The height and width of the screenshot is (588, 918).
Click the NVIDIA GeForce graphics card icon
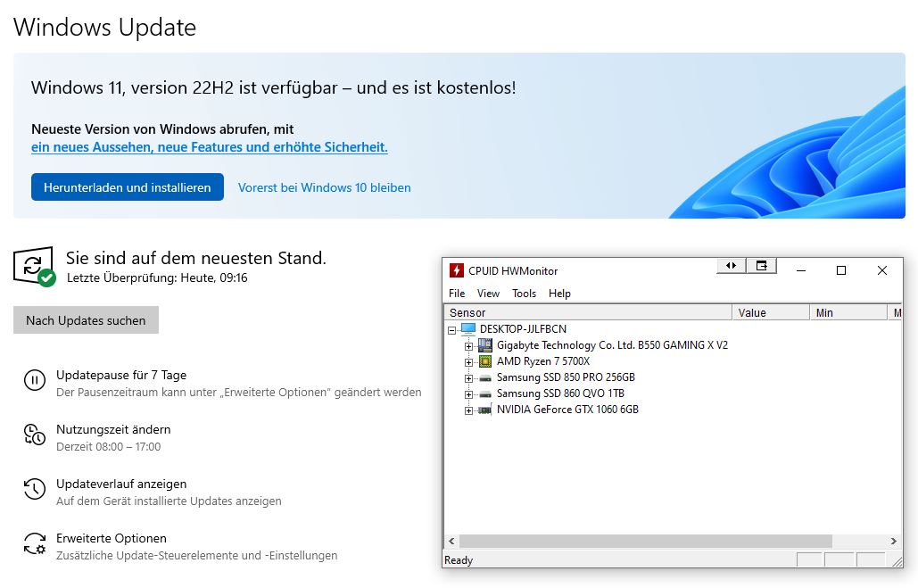(x=485, y=410)
